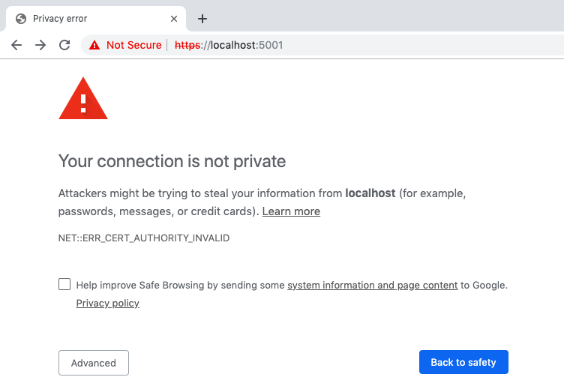Go forward using the forward arrow
Viewport: 564px width, 392px height.
pos(40,45)
